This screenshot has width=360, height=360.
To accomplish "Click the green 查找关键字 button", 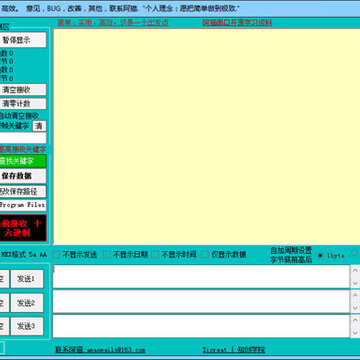I will tap(22, 161).
